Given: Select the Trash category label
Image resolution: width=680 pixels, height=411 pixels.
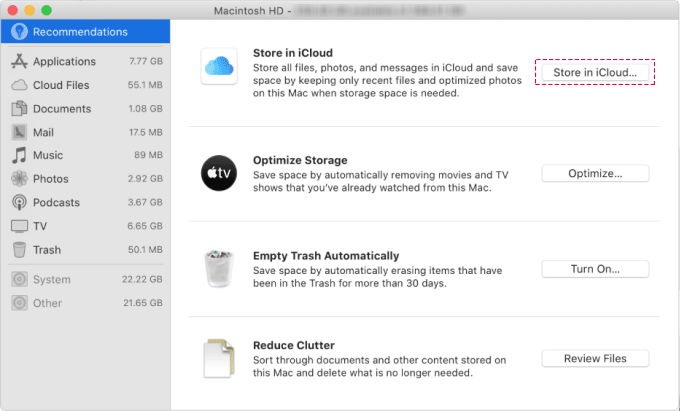Looking at the screenshot, I should click(47, 250).
